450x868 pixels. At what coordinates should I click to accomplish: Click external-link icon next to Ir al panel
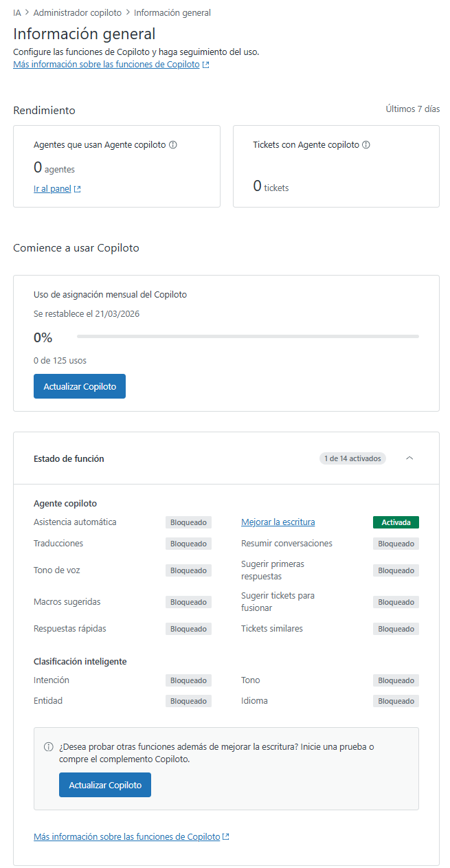[78, 189]
